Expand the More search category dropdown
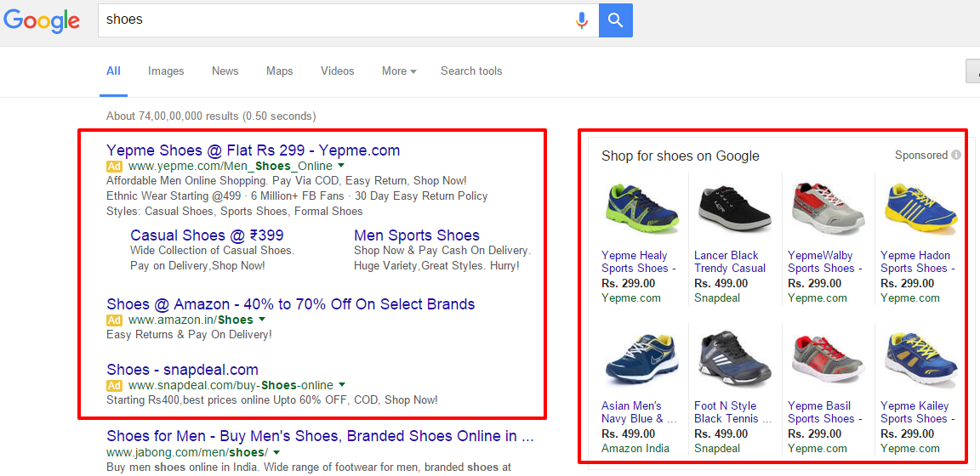The image size is (980, 476). [x=399, y=71]
